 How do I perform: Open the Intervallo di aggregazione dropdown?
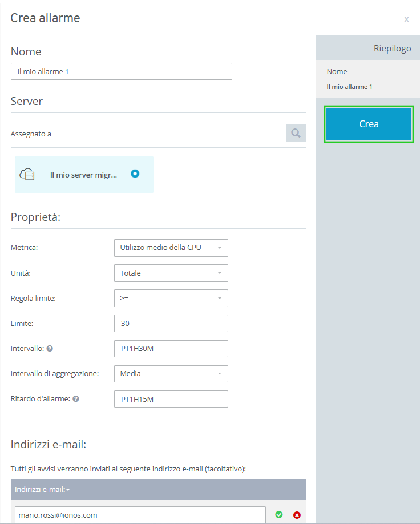(171, 374)
